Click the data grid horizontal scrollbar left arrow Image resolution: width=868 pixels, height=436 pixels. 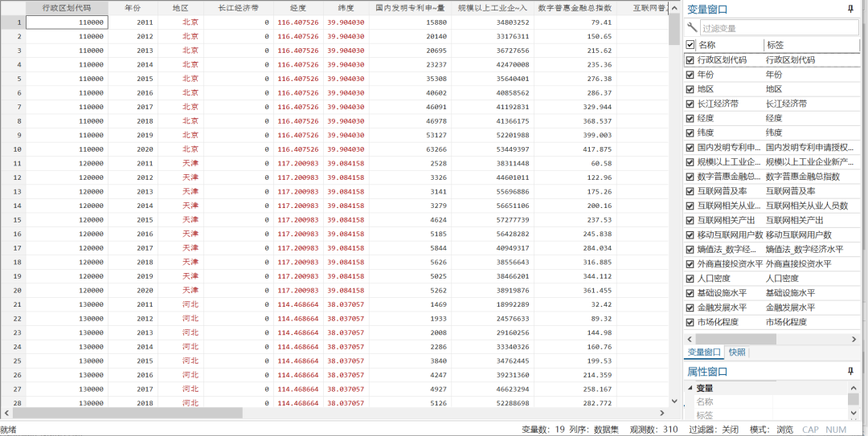click(x=7, y=413)
